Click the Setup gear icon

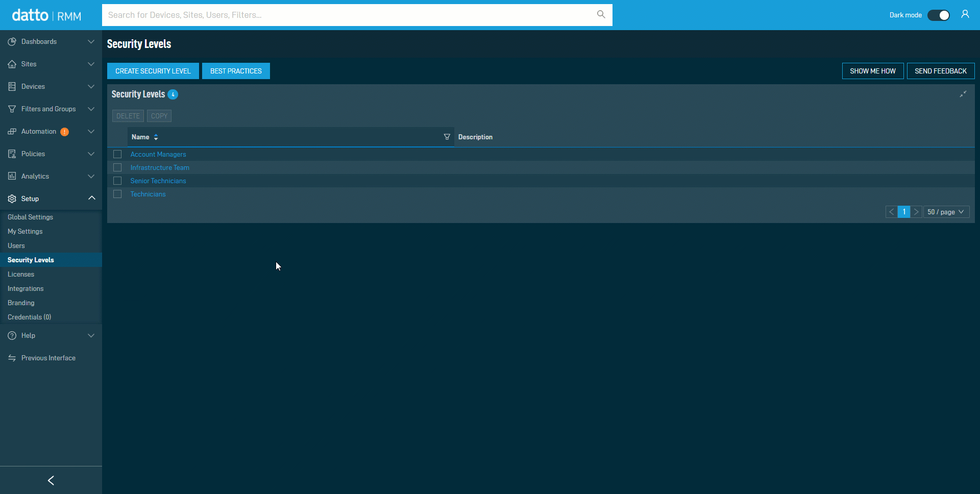[x=12, y=199]
